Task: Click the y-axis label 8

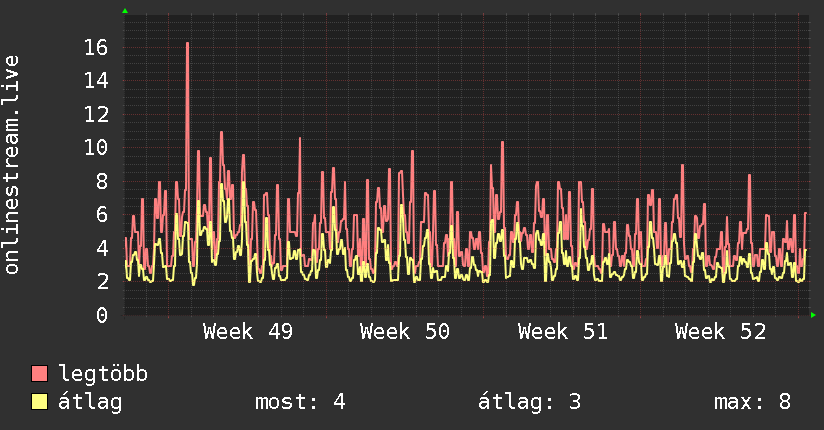Action: tap(101, 181)
